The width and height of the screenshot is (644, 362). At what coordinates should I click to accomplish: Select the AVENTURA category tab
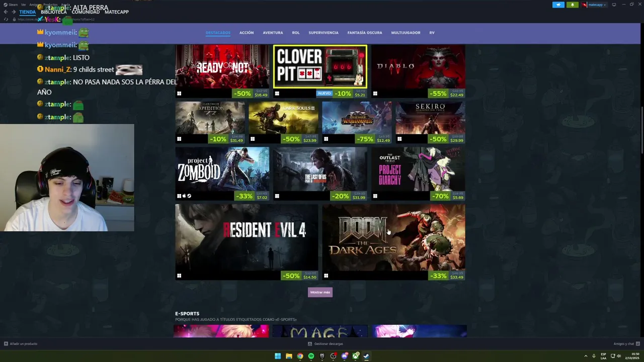click(273, 33)
